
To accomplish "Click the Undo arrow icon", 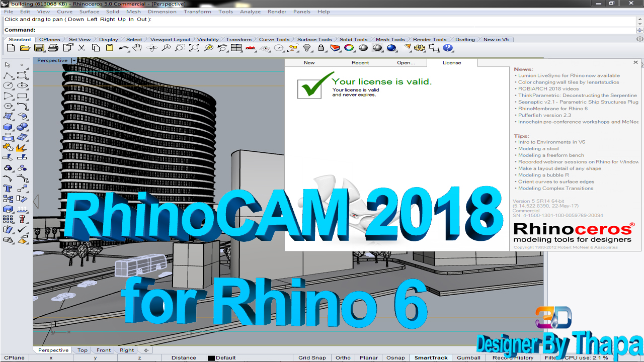I will click(x=124, y=48).
